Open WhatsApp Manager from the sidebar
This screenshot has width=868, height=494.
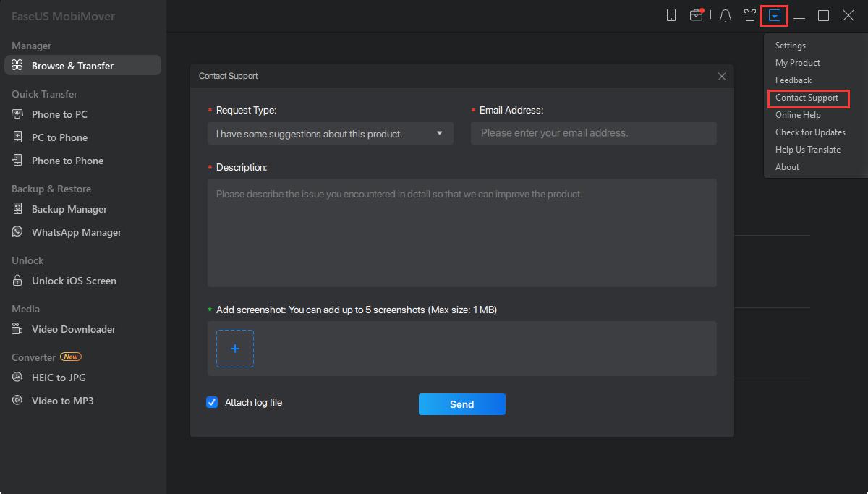76,232
